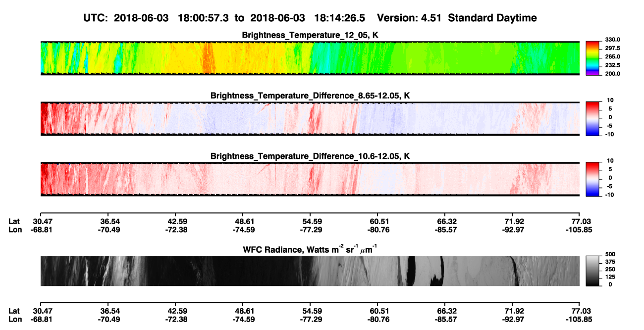Click the Lat label below the WFC Radiance panel
The image size is (644, 330).
[14, 311]
